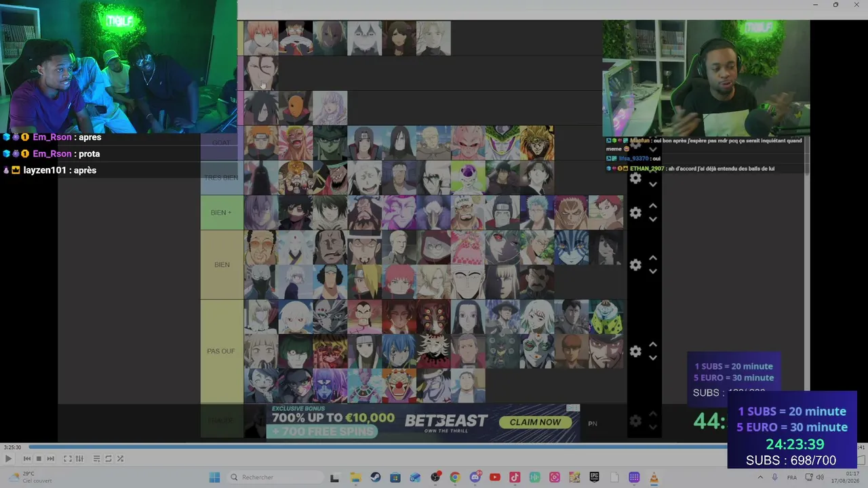
Task: Toggle loop playback mode
Action: [108, 459]
